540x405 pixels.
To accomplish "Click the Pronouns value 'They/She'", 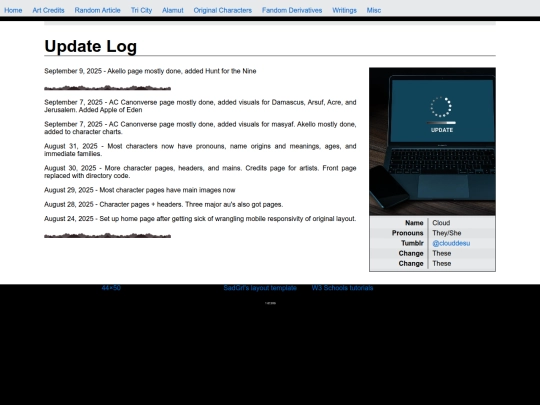I will point(447,233).
